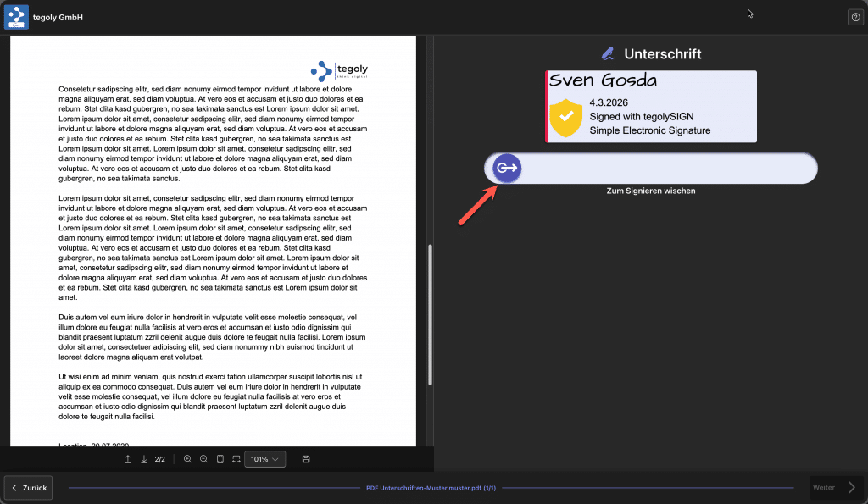The width and height of the screenshot is (868, 504).
Task: Click the PDF Unterschriften-Muster muster.pdf label
Action: 431,488
